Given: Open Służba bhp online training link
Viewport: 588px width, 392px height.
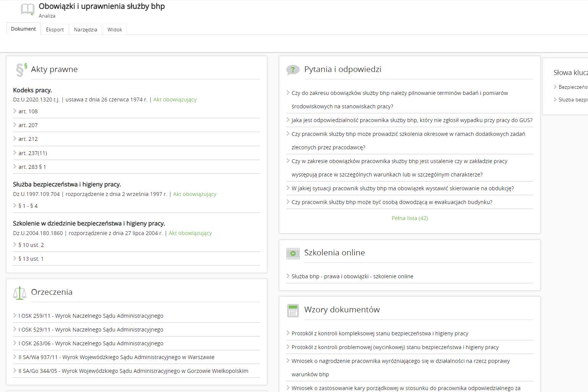Looking at the screenshot, I should [352, 276].
